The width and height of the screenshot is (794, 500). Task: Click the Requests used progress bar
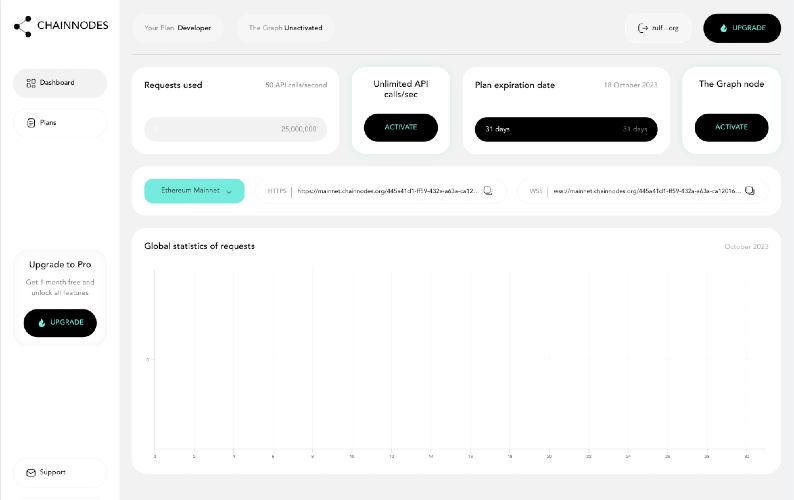(x=235, y=129)
